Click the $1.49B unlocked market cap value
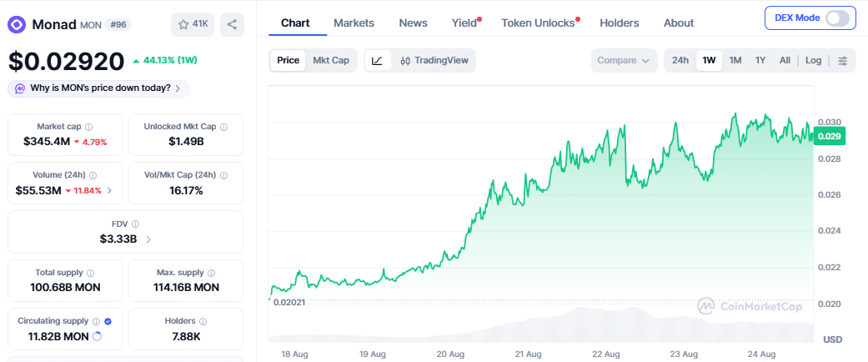The width and height of the screenshot is (868, 362). pyautogui.click(x=186, y=142)
